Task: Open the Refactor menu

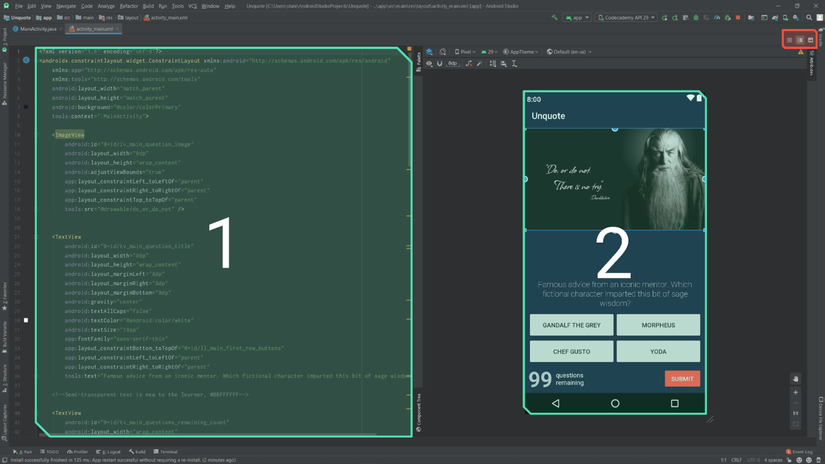Action: pyautogui.click(x=128, y=6)
